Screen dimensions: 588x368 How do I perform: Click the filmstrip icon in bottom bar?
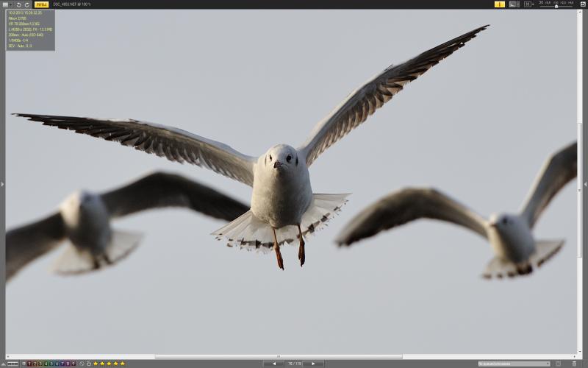[x=12, y=364]
